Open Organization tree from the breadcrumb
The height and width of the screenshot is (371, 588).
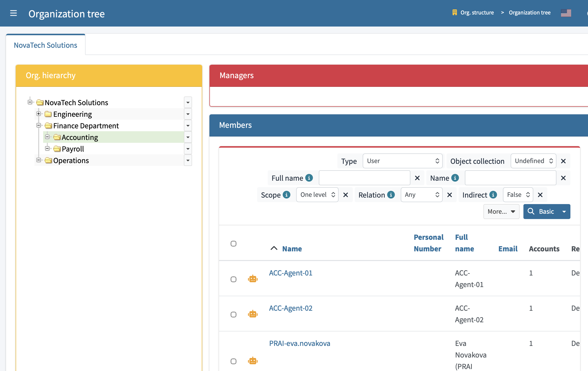pos(529,12)
